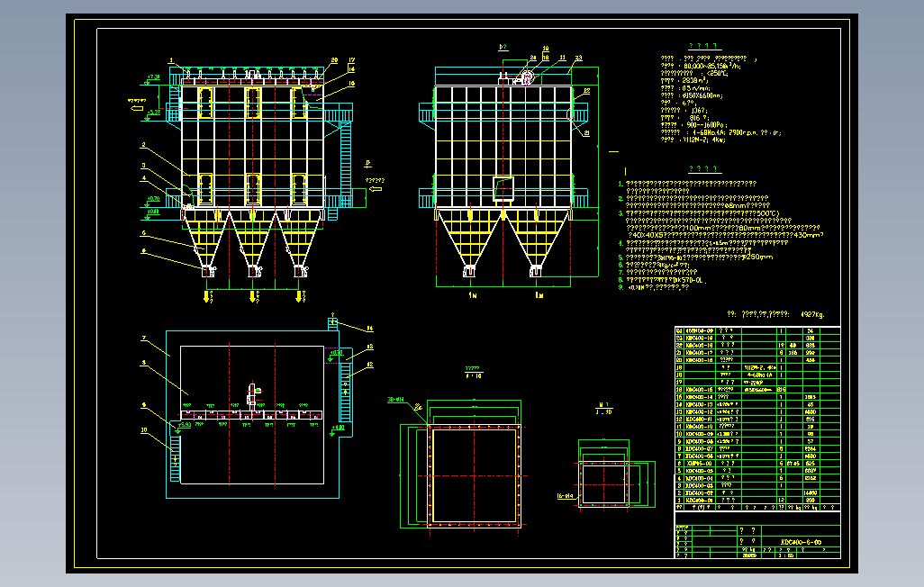Select callout number 23 on side elevation view

(579, 58)
